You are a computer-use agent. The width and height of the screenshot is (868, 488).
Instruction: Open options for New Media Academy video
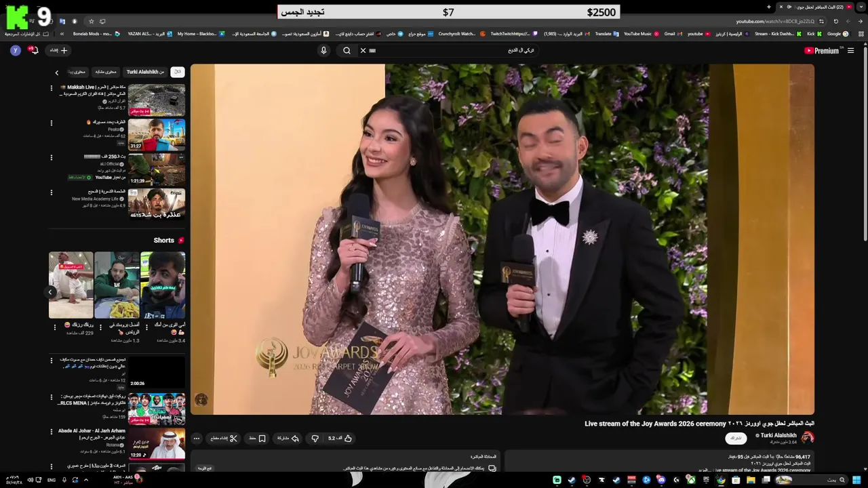click(x=51, y=192)
